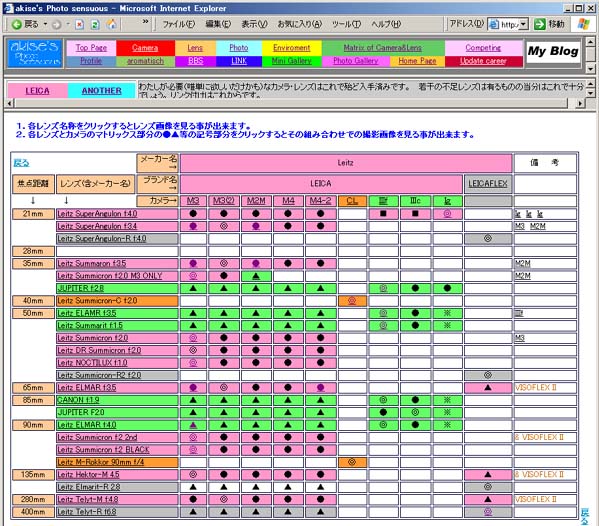599x526 pixels.
Task: Click double-circle for M-Rokkor 90mm CL
Action: (x=352, y=462)
